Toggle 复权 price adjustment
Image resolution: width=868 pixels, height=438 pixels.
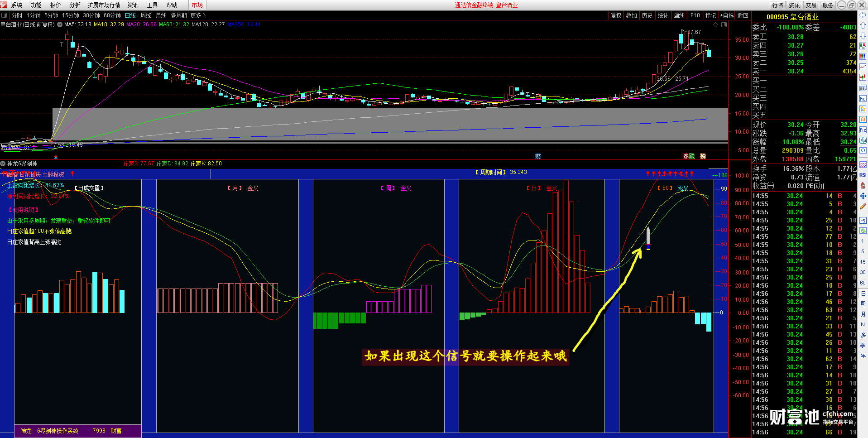click(616, 15)
